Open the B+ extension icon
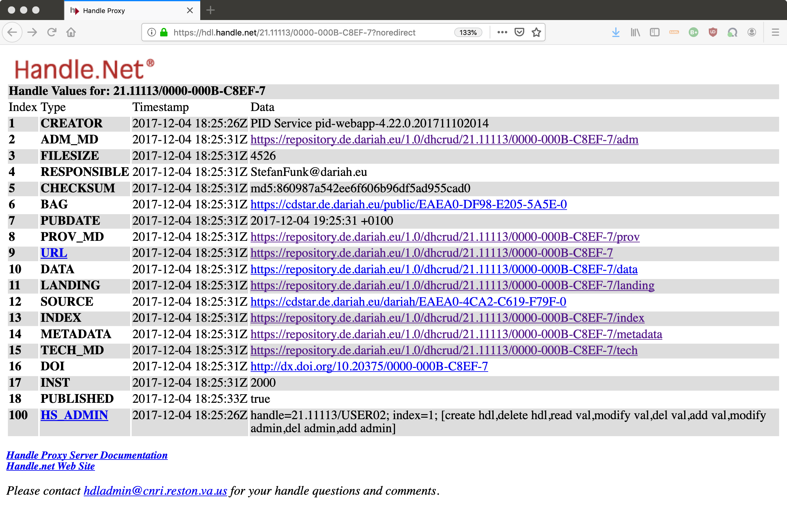The width and height of the screenshot is (787, 532). tap(693, 32)
